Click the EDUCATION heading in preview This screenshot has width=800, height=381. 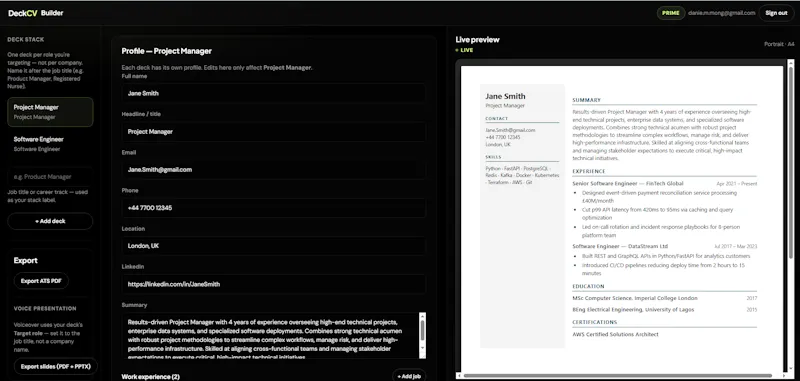588,286
